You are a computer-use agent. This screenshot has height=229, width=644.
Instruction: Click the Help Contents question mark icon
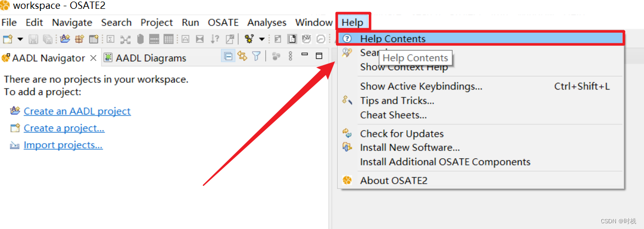coord(347,39)
